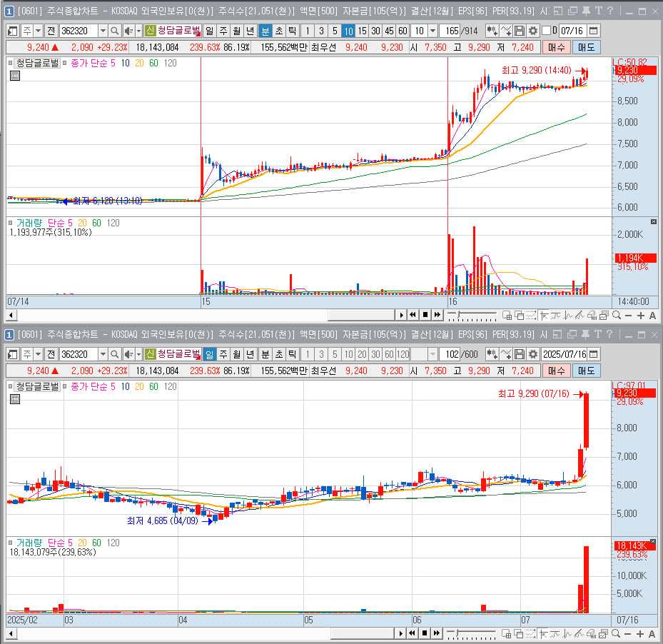This screenshot has width=663, height=644.
Task: Click the fast-forward playback button below the upper chart
Action: click(x=437, y=315)
